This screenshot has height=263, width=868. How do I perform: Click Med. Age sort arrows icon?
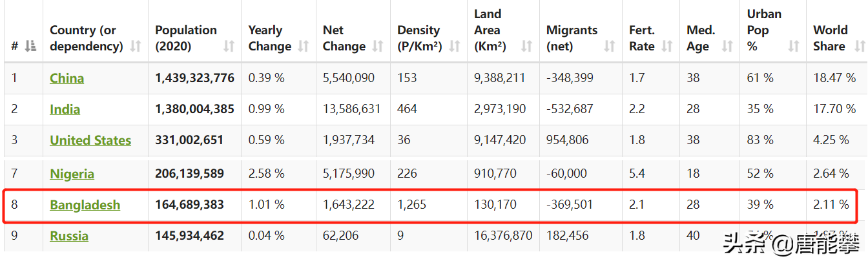tap(728, 47)
